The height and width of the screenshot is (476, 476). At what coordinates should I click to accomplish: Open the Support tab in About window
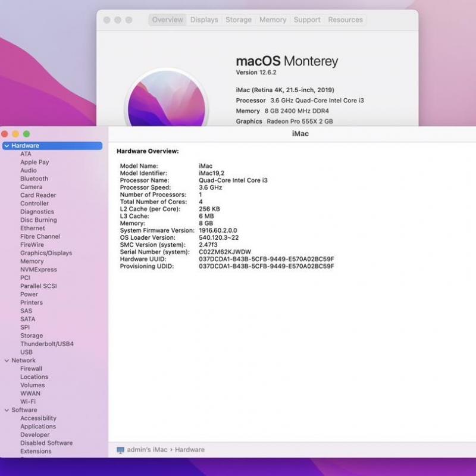307,20
